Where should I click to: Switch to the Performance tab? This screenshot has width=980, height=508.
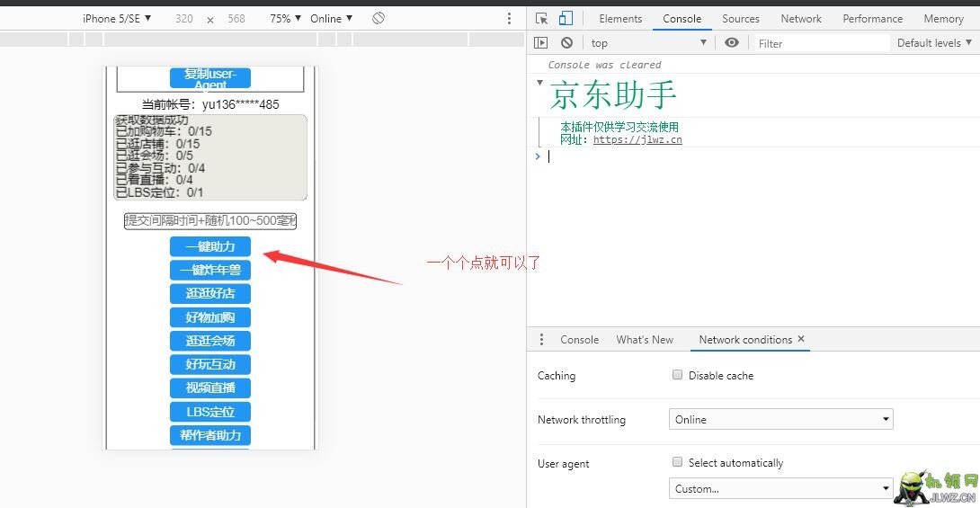[x=872, y=19]
